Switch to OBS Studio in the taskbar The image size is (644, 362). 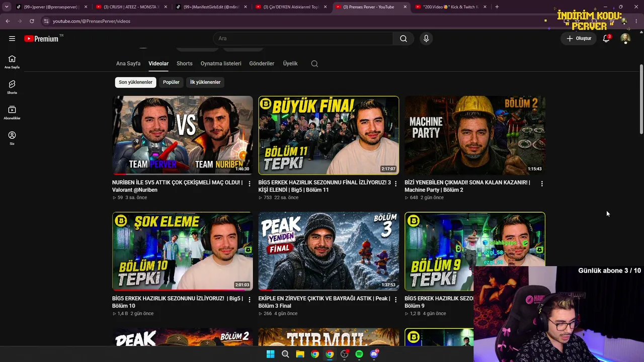[x=344, y=354]
